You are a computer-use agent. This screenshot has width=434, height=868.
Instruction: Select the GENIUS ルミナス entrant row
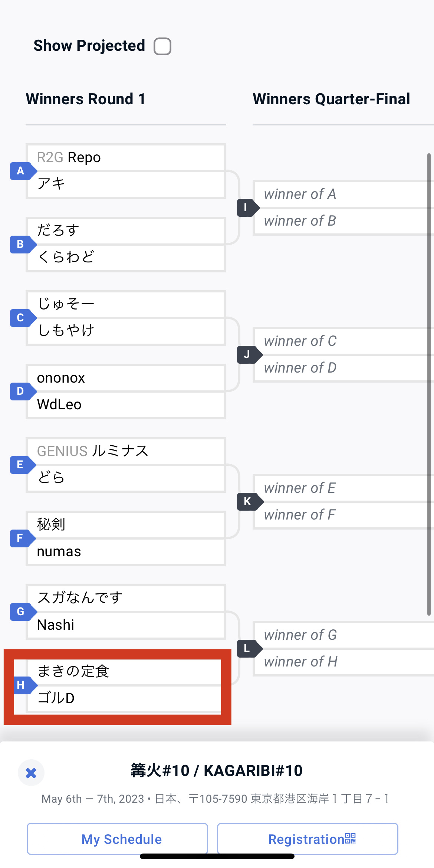pyautogui.click(x=125, y=451)
